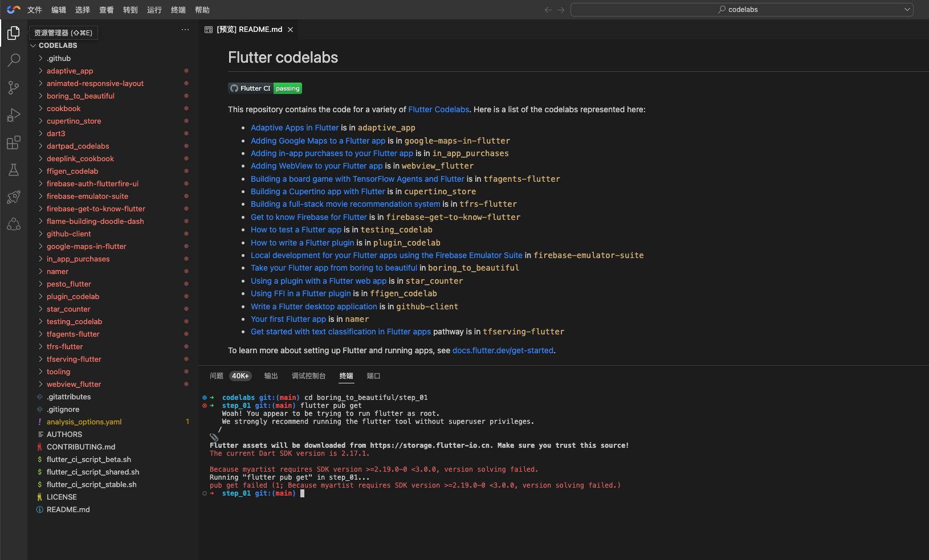Click the Flutter CI passing badge

tap(265, 88)
